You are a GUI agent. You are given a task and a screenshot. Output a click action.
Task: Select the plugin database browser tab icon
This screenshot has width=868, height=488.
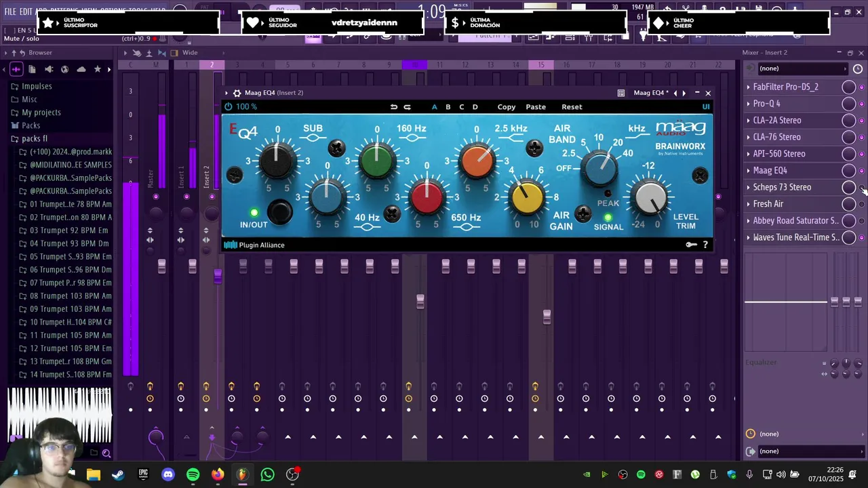click(x=49, y=69)
